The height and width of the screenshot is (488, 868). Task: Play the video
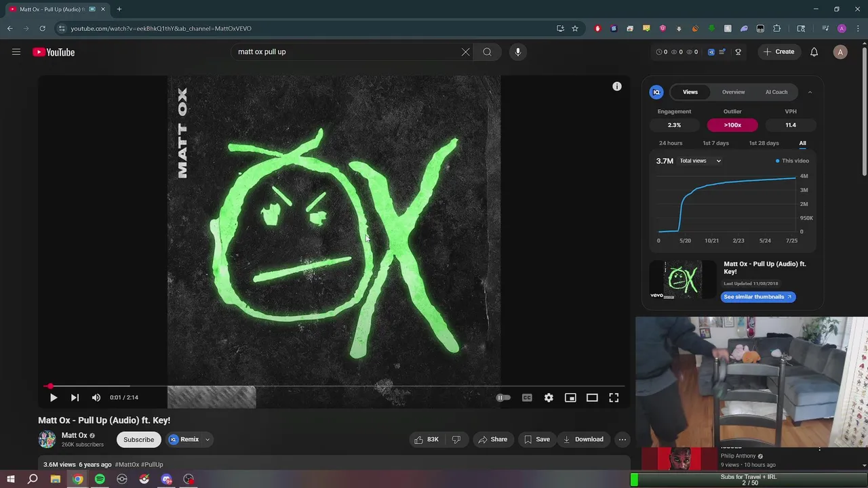click(x=54, y=398)
